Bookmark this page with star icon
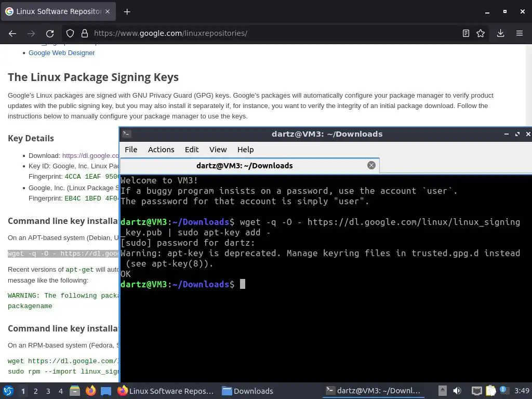The height and width of the screenshot is (399, 532). tap(481, 33)
